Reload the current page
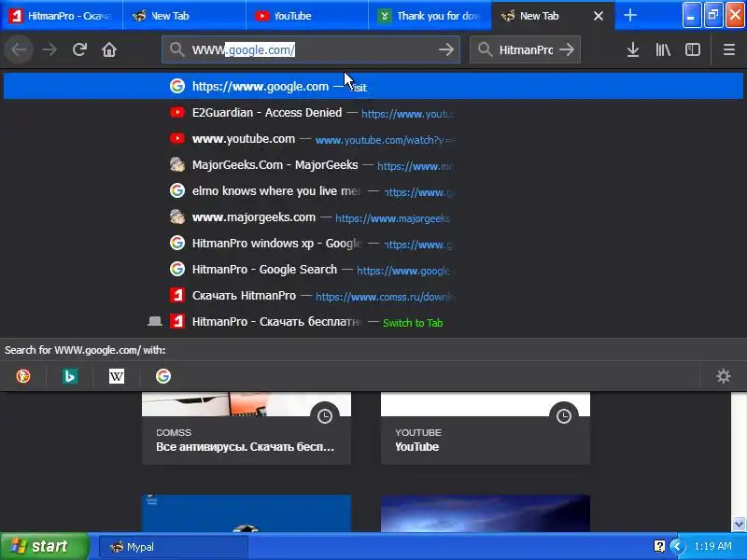 [79, 49]
